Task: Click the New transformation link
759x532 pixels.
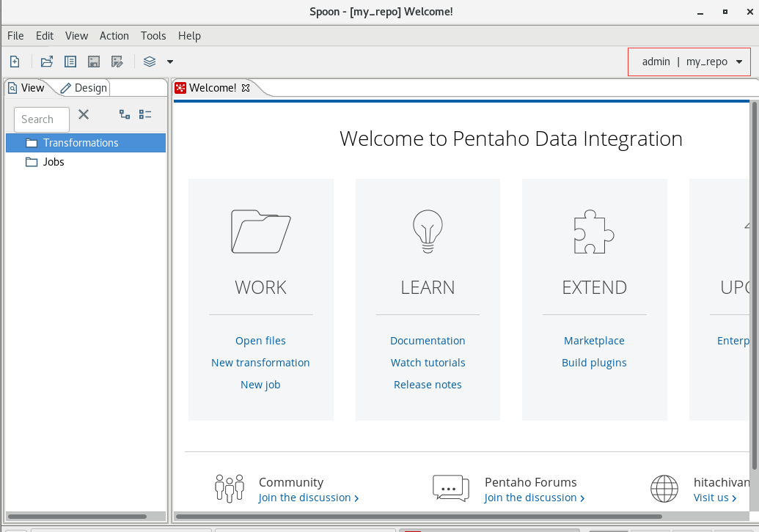Action: [260, 363]
